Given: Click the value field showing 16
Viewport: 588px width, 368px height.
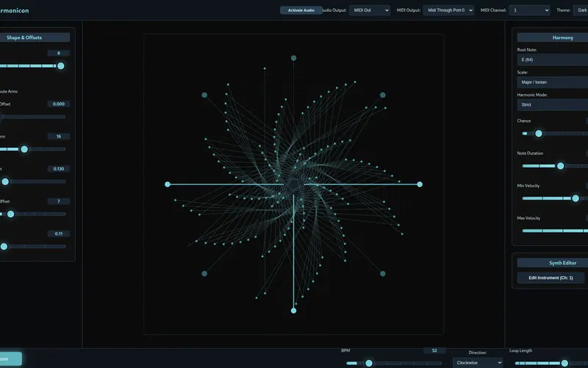Looking at the screenshot, I should pyautogui.click(x=59, y=136).
